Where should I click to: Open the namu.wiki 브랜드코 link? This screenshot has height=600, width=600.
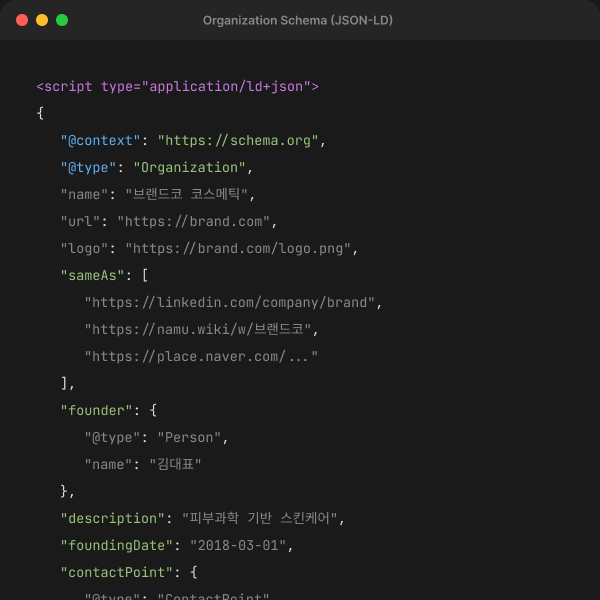click(x=205, y=329)
